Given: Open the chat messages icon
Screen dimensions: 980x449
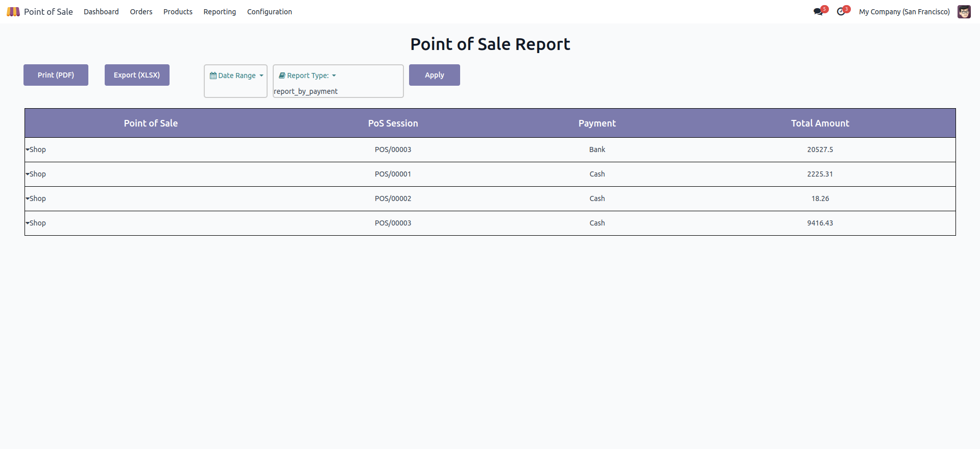Looking at the screenshot, I should pos(818,12).
